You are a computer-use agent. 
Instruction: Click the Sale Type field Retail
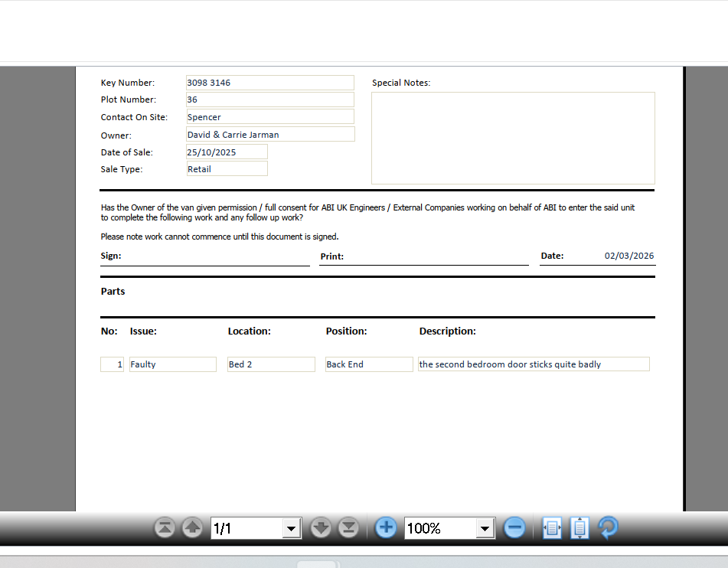click(227, 168)
